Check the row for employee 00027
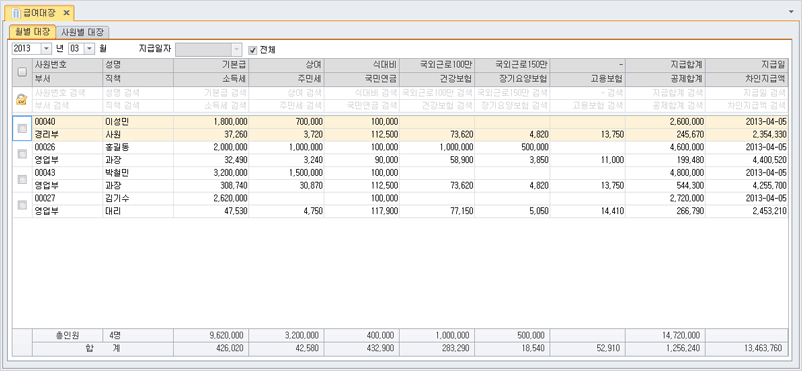 pos(22,205)
